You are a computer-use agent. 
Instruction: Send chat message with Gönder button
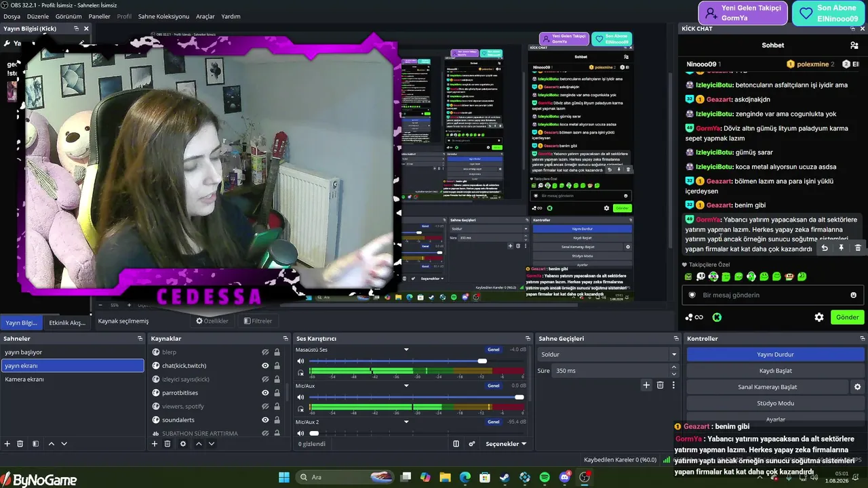pos(847,317)
